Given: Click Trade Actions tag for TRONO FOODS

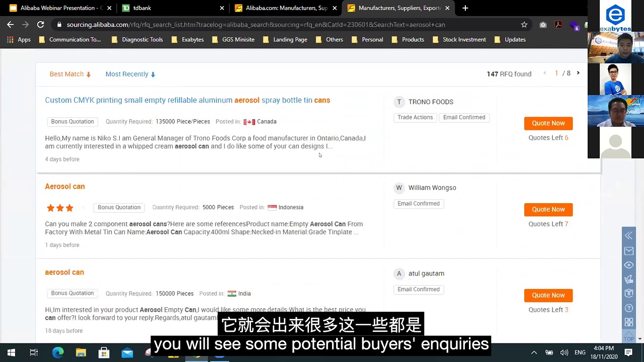Looking at the screenshot, I should click(x=415, y=117).
